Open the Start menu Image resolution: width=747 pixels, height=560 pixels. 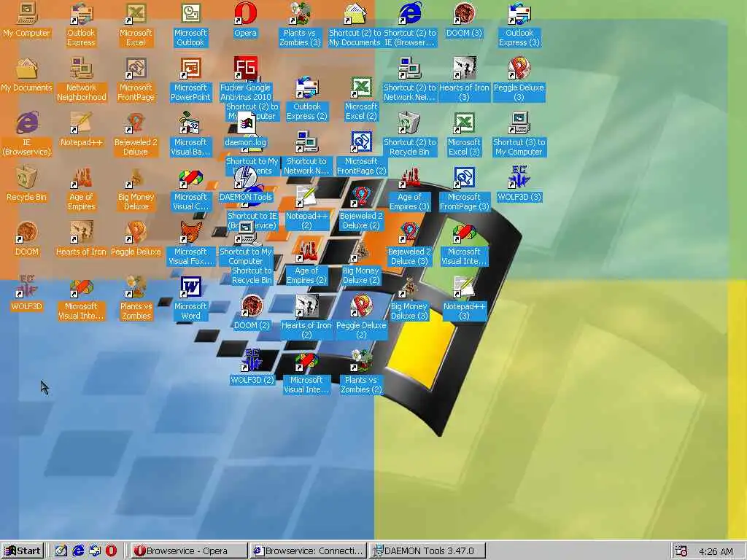tap(23, 551)
